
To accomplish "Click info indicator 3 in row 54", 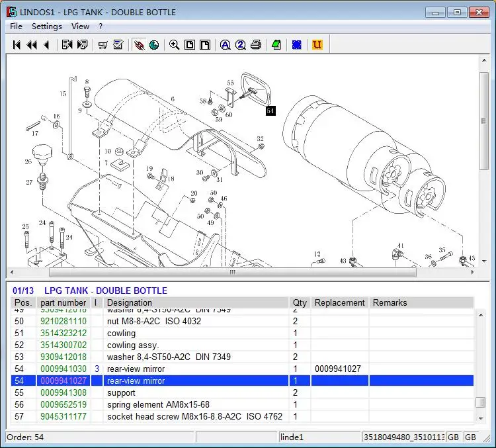I will (x=97, y=369).
